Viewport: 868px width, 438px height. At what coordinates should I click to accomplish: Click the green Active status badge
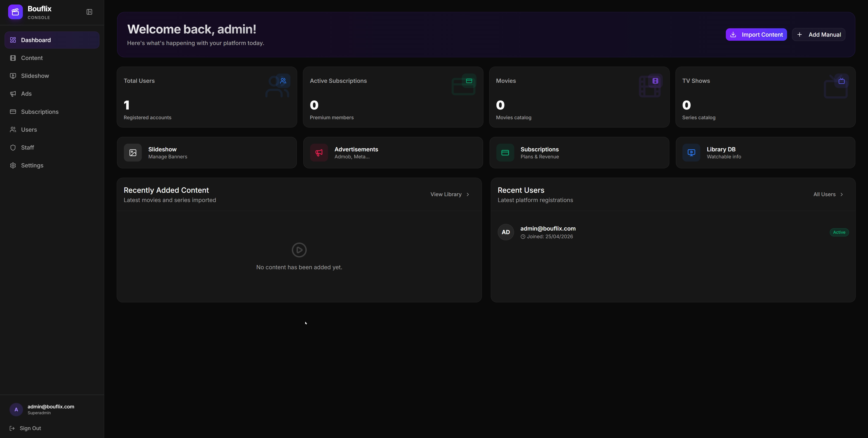pos(839,232)
